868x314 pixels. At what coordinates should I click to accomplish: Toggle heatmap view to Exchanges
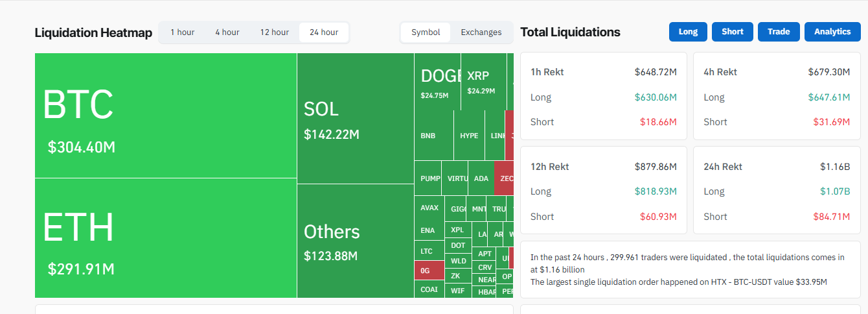(x=481, y=32)
